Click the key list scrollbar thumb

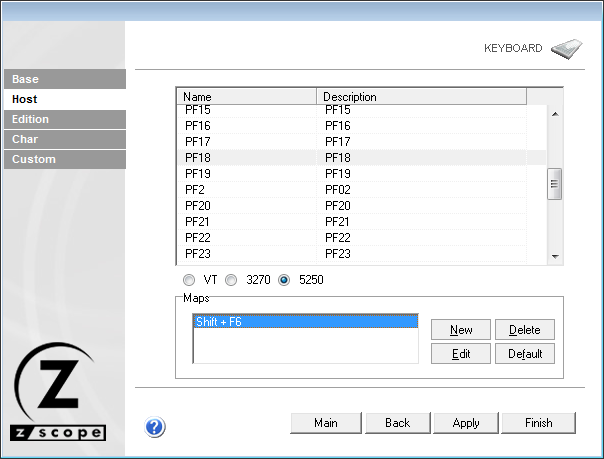click(554, 184)
